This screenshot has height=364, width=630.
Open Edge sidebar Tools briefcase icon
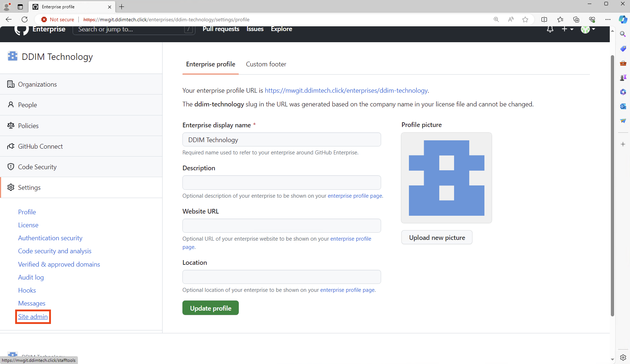623,63
